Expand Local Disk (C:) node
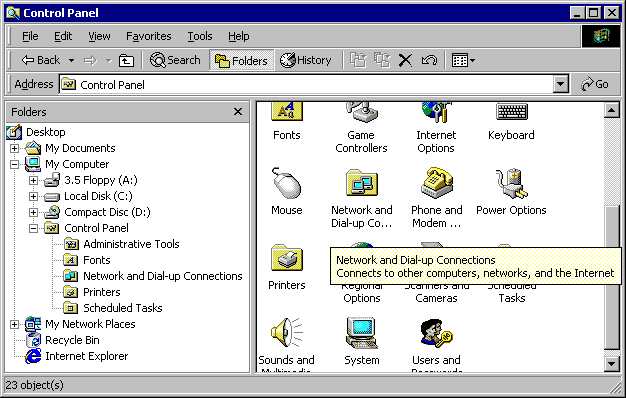 pyautogui.click(x=34, y=196)
